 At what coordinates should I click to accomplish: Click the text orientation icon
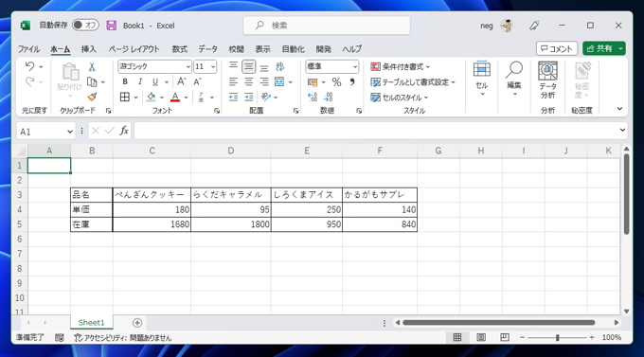coord(266,97)
